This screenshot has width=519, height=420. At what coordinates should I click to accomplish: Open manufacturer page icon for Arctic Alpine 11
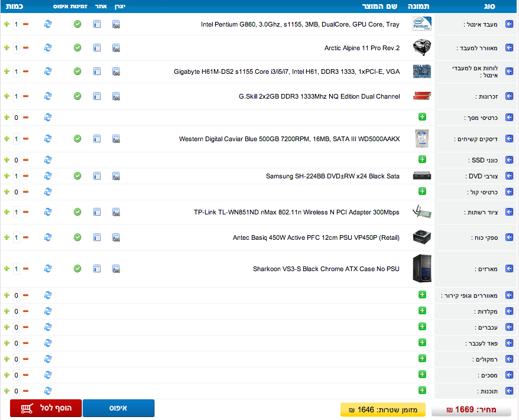[x=116, y=48]
